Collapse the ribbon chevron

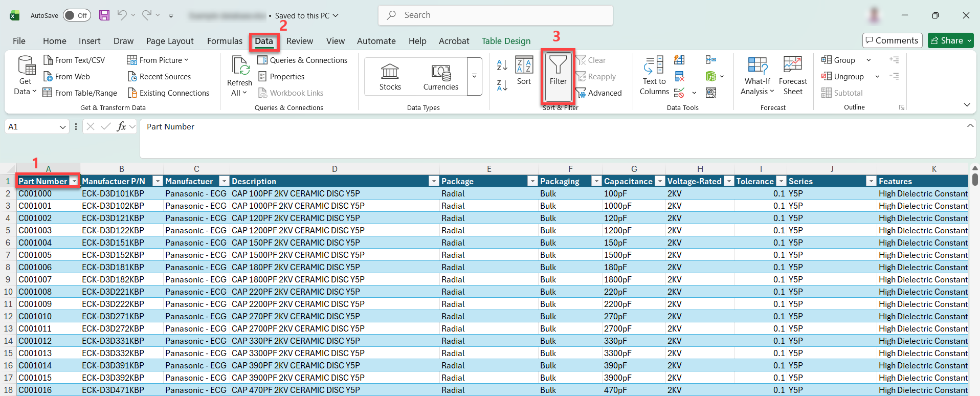click(x=967, y=105)
